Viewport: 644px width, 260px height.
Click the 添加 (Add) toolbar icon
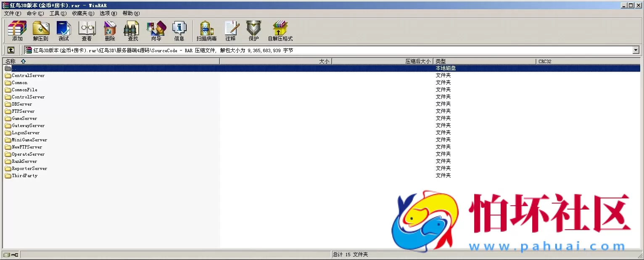click(x=17, y=31)
